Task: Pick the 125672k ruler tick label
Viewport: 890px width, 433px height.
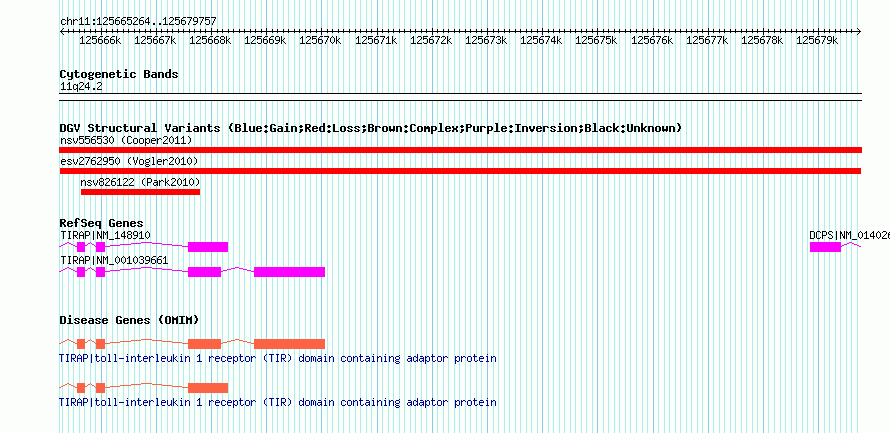Action: pos(431,40)
